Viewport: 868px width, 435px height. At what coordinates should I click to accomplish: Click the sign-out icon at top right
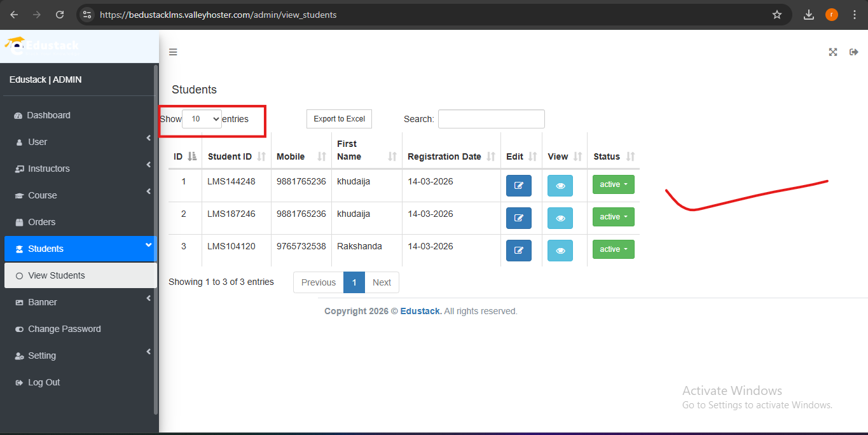854,52
